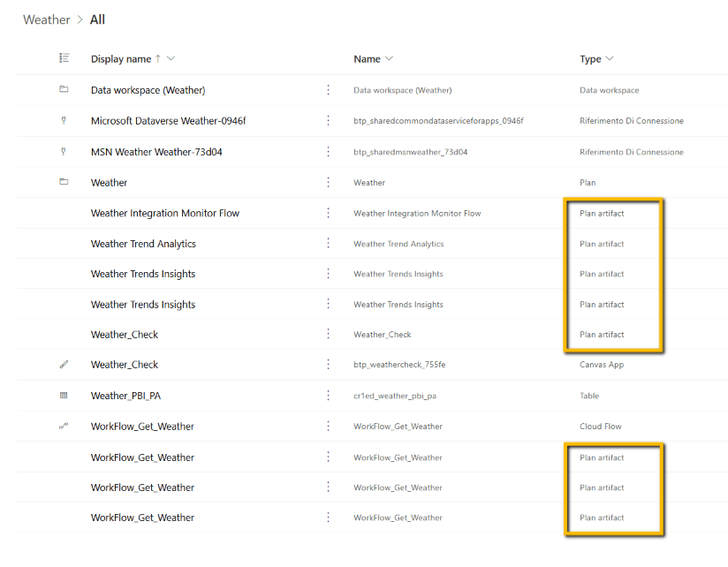Click the table icon beside Weather_PBI_PA
The width and height of the screenshot is (728, 567).
[x=64, y=396]
